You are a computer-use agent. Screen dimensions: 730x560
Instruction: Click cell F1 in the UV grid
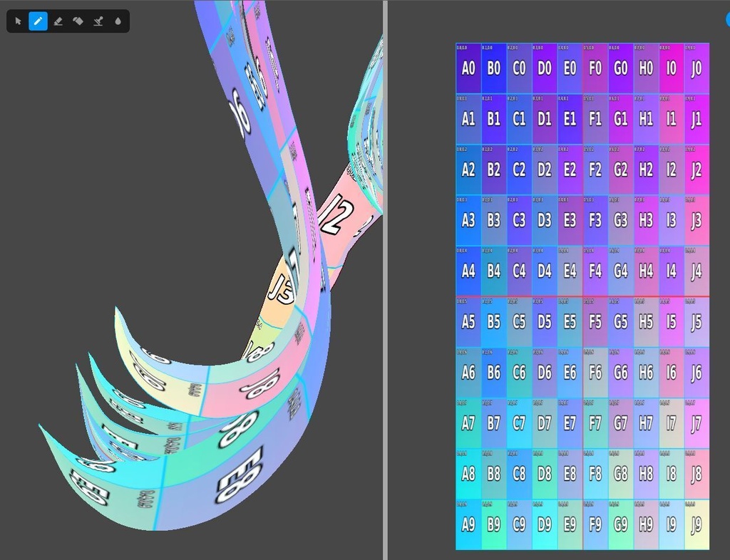pyautogui.click(x=595, y=120)
